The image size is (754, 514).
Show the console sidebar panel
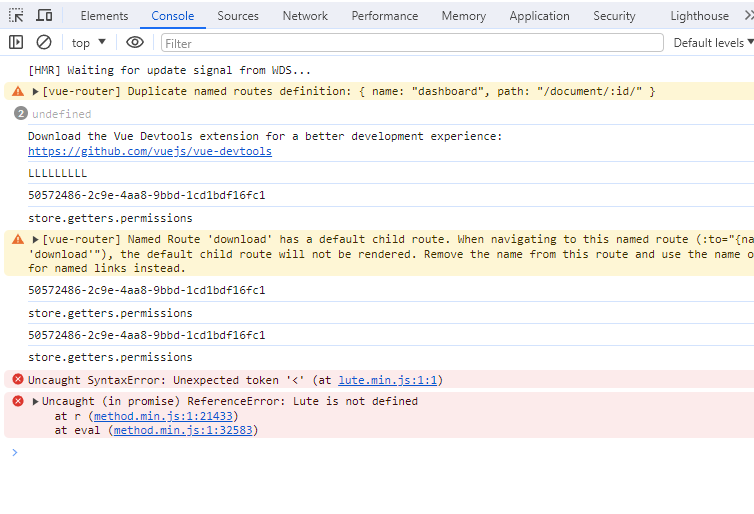(16, 42)
